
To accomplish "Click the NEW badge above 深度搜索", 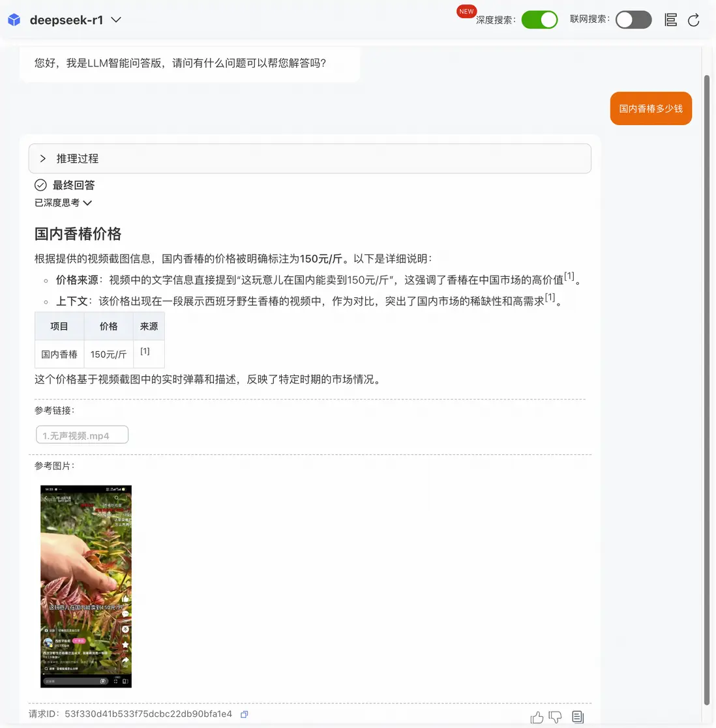I will pyautogui.click(x=466, y=11).
